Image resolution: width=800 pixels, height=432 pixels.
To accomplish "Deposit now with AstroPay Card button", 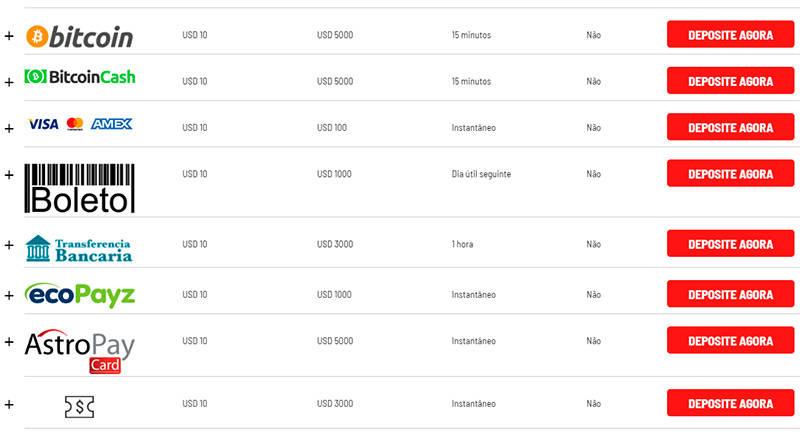I will point(730,341).
